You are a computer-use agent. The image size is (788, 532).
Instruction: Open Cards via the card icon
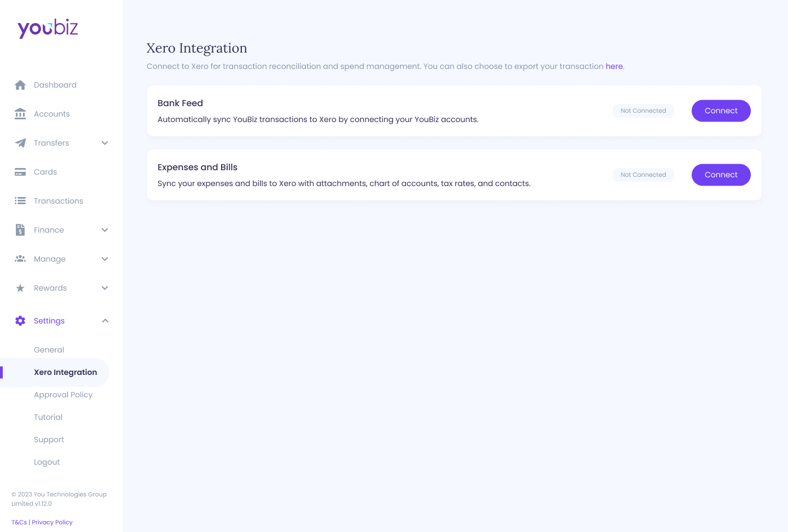coord(20,172)
